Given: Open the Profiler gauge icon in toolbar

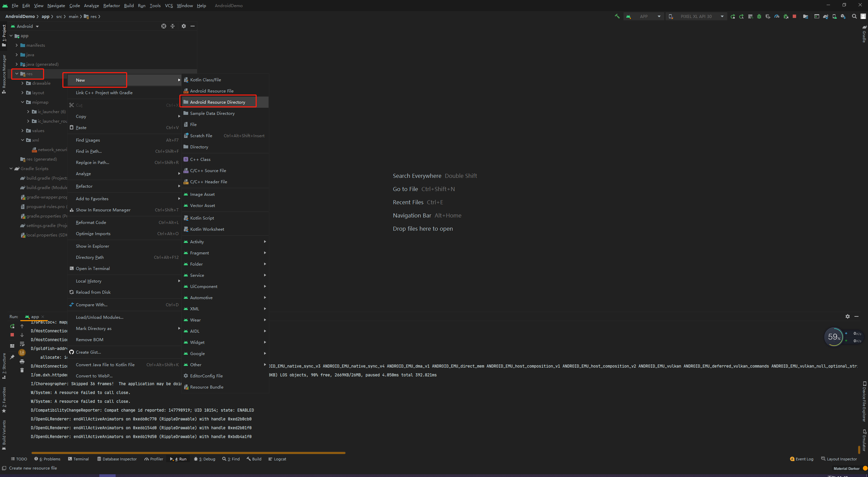Looking at the screenshot, I should [x=777, y=16].
